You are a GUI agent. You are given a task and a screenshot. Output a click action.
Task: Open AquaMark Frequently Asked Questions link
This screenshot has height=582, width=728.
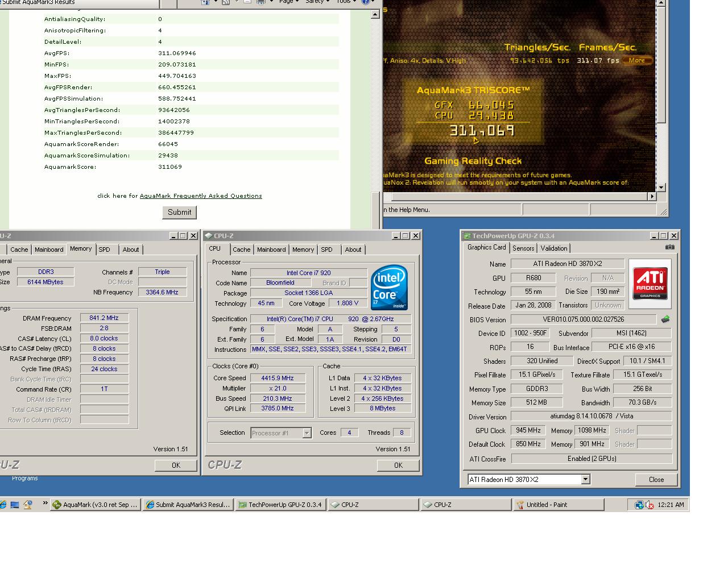click(201, 196)
